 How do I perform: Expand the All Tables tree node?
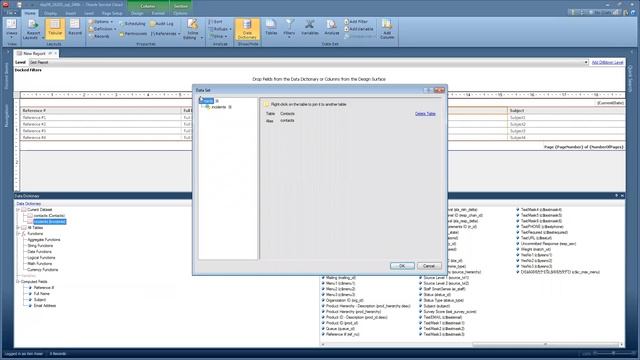pos(18,227)
